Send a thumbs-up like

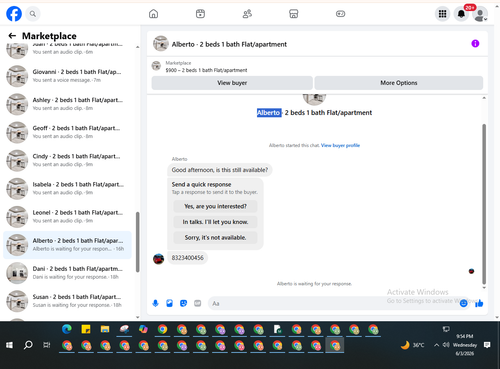[x=479, y=303]
